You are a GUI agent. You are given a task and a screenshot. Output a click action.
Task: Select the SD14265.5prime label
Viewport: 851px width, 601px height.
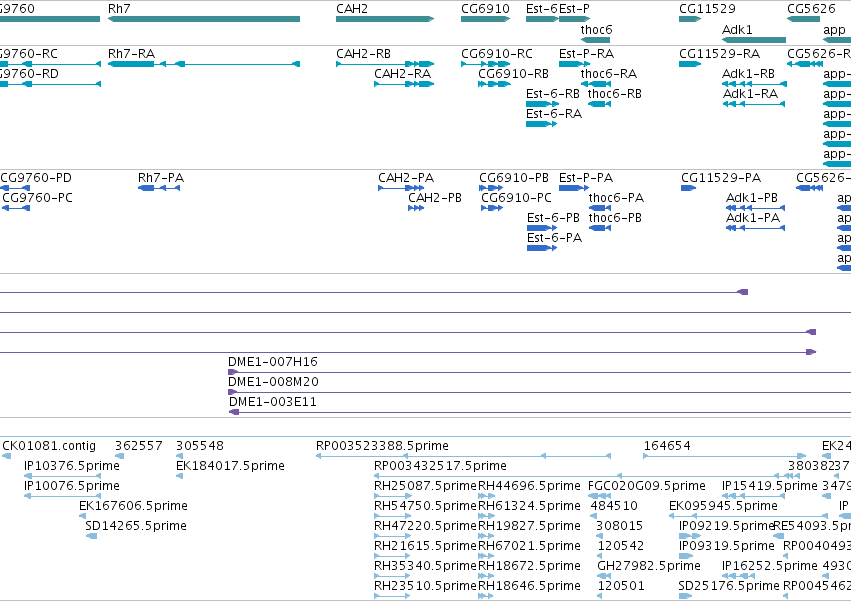[x=136, y=526]
